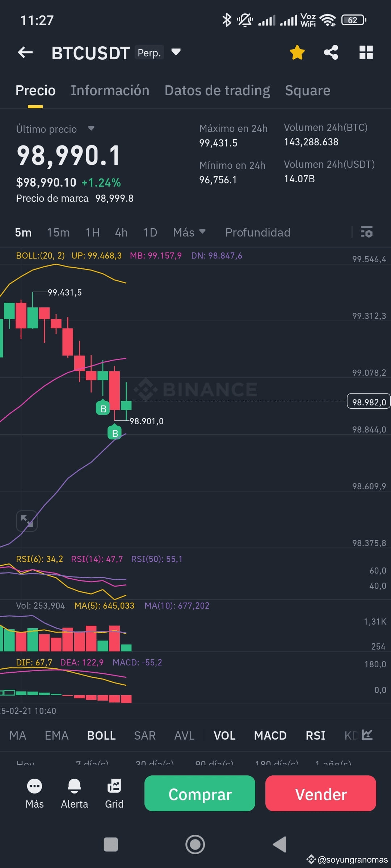Tap the green Comprar button

pos(200,794)
